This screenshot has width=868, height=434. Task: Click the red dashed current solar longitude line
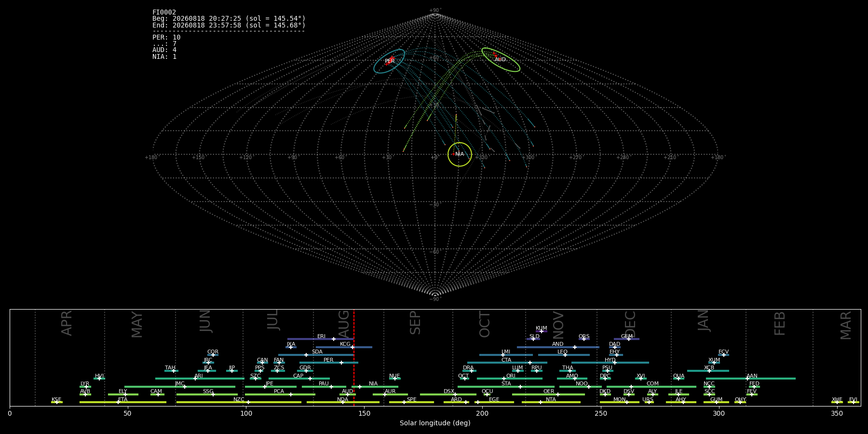coord(354,357)
